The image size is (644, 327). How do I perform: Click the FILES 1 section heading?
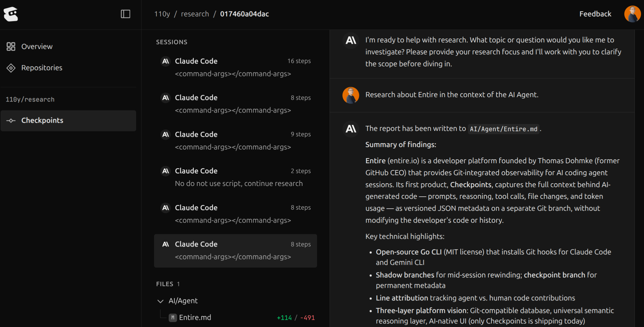tap(168, 284)
